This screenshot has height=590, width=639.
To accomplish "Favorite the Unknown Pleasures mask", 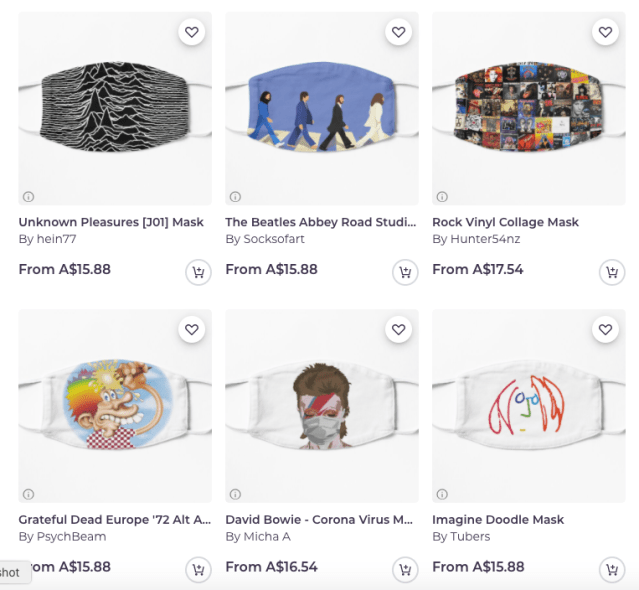I will point(192,33).
